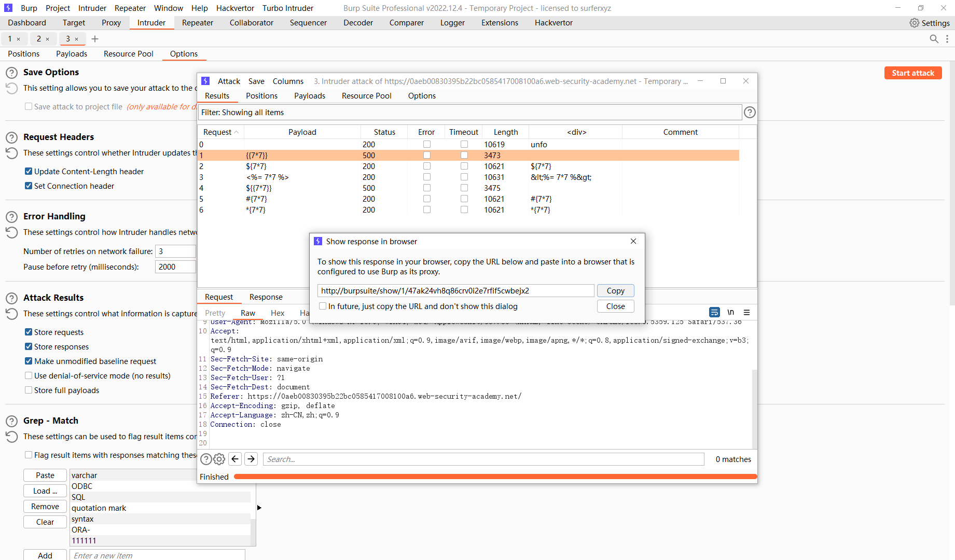Toggle Make unmodified baseline request
This screenshot has height=560, width=955.
(29, 361)
